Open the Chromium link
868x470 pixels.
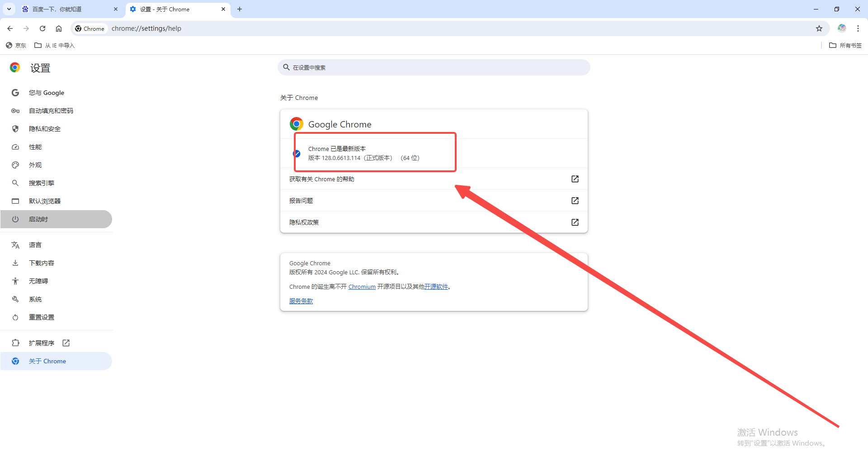click(362, 287)
